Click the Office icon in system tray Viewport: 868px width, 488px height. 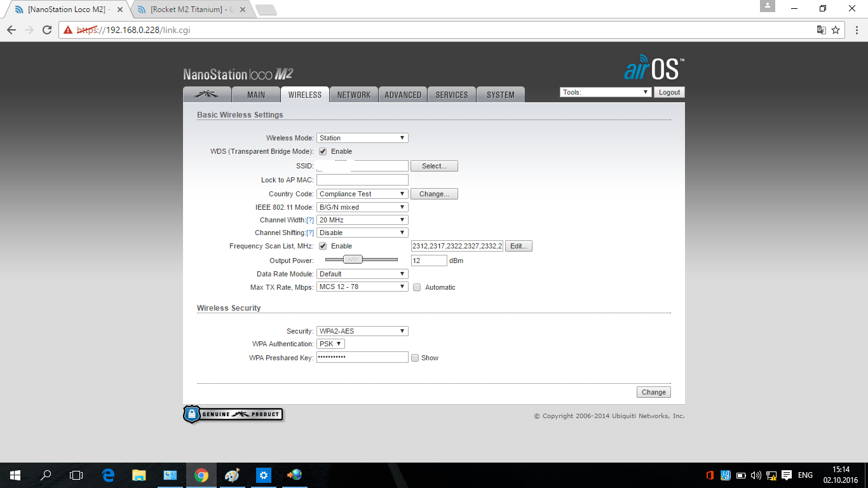click(x=710, y=475)
